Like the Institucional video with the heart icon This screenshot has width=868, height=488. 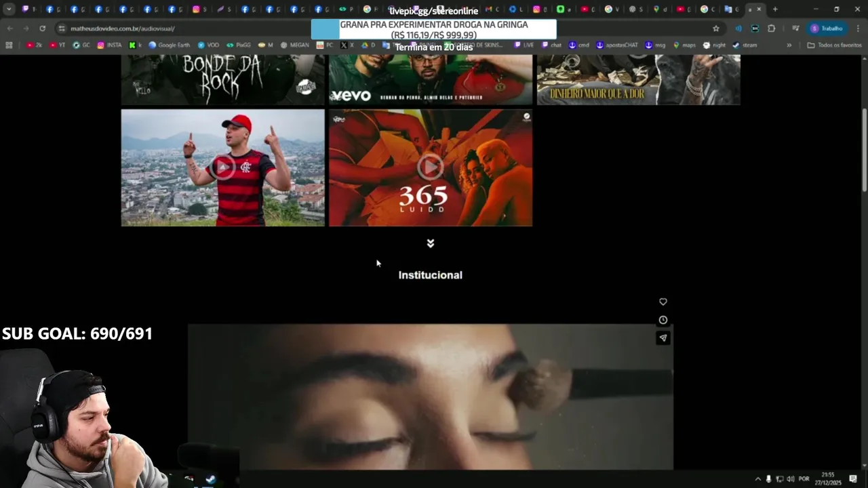click(663, 302)
